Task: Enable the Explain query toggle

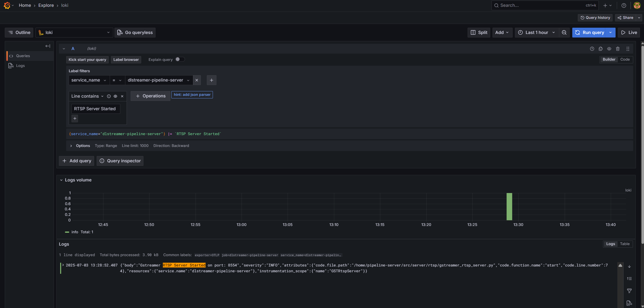Action: tap(180, 59)
